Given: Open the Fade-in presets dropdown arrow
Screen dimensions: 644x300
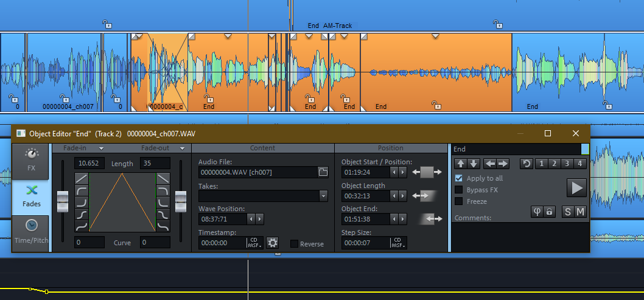Looking at the screenshot, I should pyautogui.click(x=102, y=148).
